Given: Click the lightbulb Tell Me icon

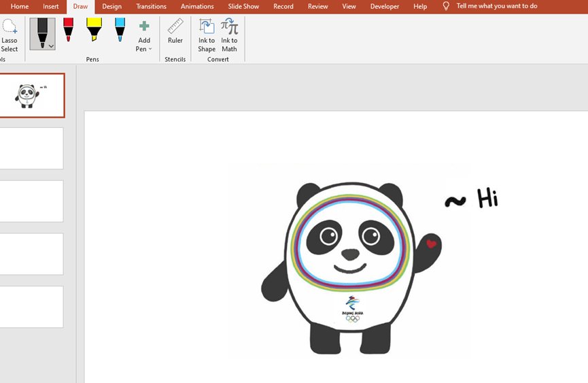Looking at the screenshot, I should click(x=446, y=6).
